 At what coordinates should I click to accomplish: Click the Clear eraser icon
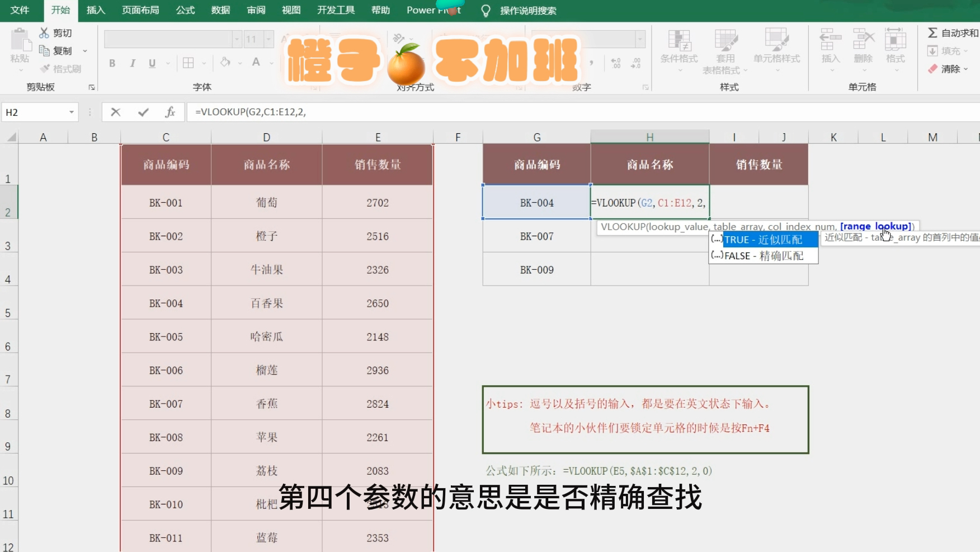pos(932,69)
